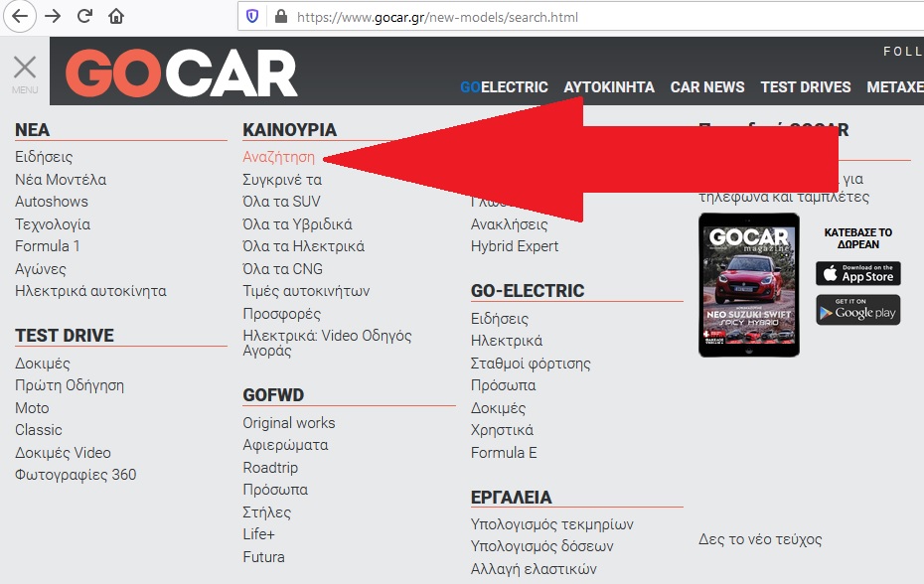Close the menu with the X icon

[25, 68]
